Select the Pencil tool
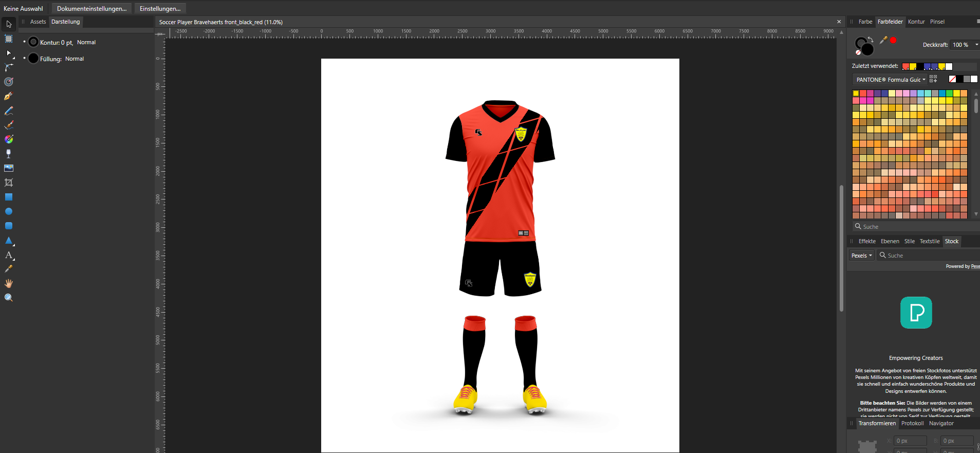Viewport: 980px width, 453px height. pyautogui.click(x=9, y=111)
